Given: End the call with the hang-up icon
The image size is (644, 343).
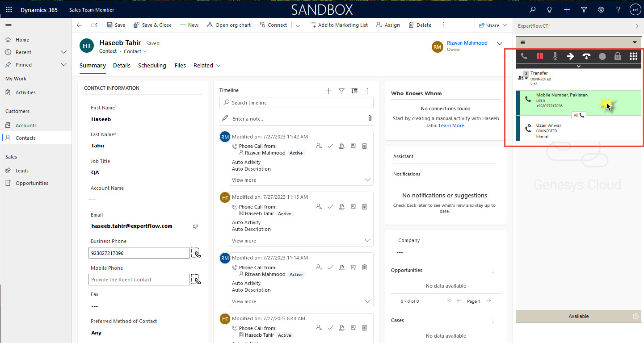Looking at the screenshot, I should [586, 56].
